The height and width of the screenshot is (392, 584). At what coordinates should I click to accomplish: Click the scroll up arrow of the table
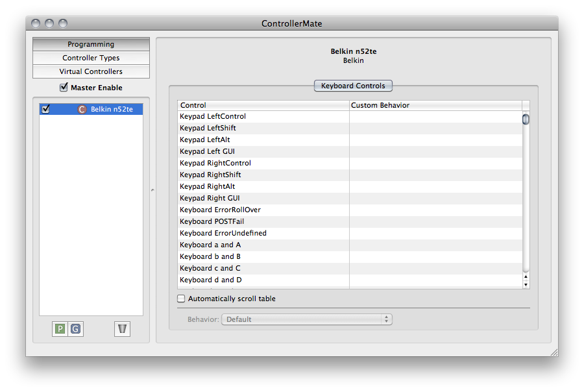526,277
